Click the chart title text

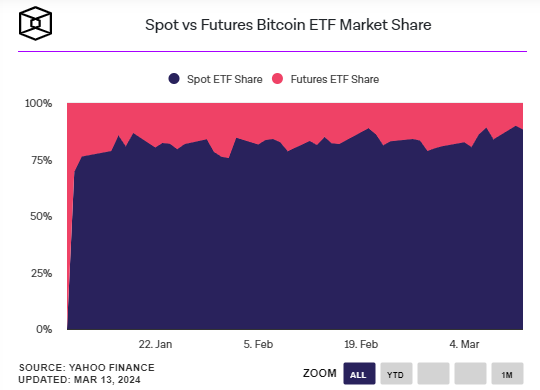point(288,25)
